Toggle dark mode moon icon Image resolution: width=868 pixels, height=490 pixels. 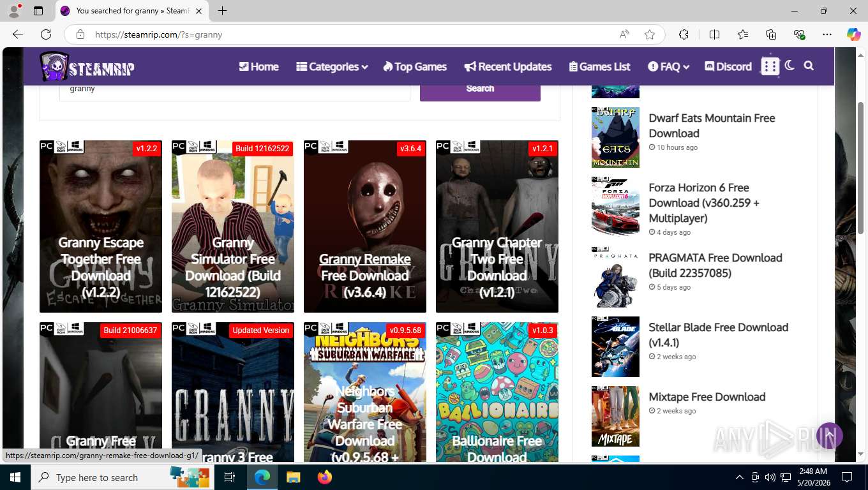click(x=789, y=66)
